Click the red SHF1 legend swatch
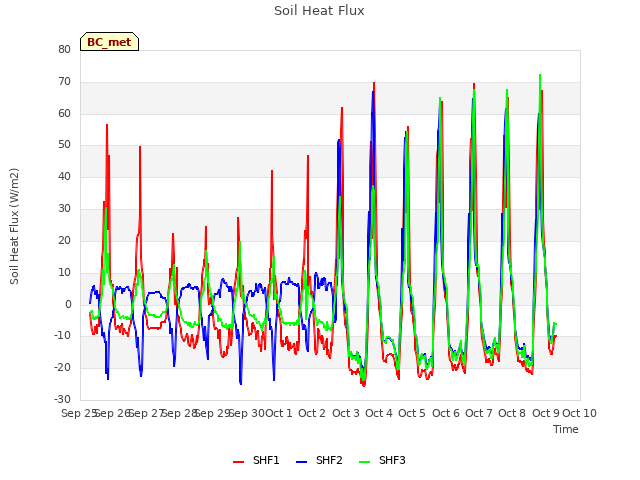This screenshot has width=640, height=480. [x=238, y=462]
